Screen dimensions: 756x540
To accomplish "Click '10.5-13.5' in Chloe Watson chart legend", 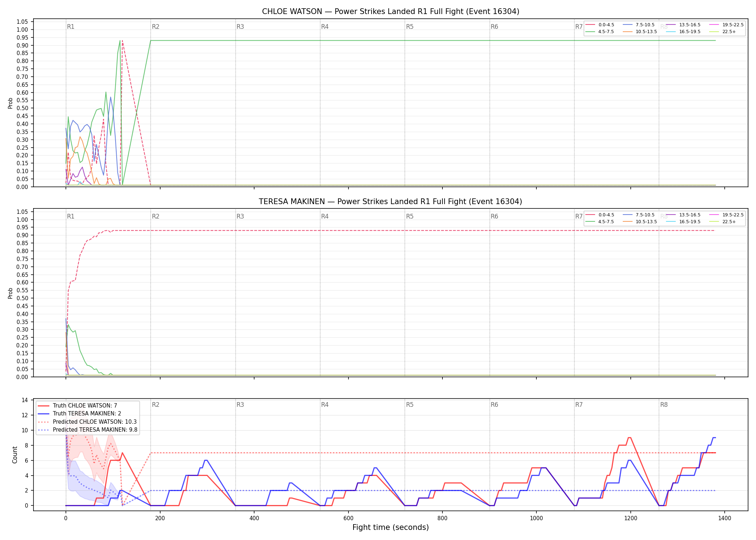I will pyautogui.click(x=646, y=32).
